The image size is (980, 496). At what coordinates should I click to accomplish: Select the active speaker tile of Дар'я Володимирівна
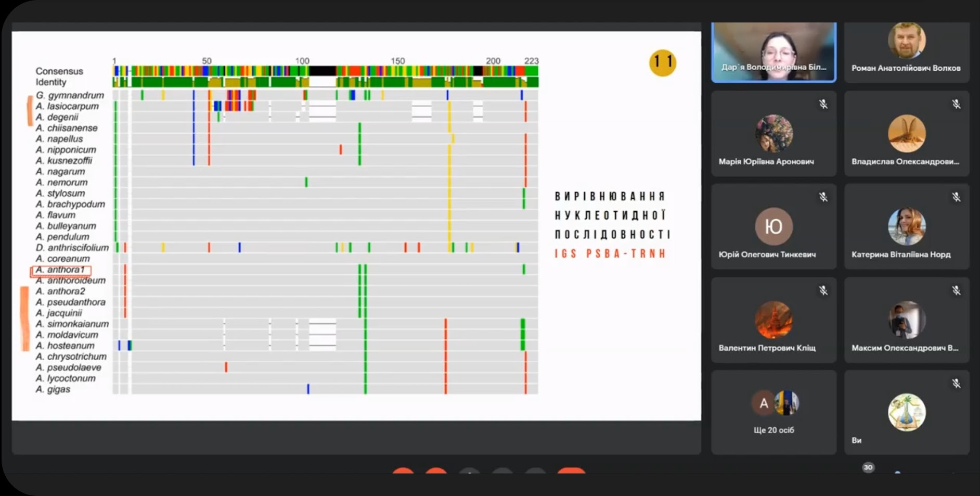pos(773,52)
